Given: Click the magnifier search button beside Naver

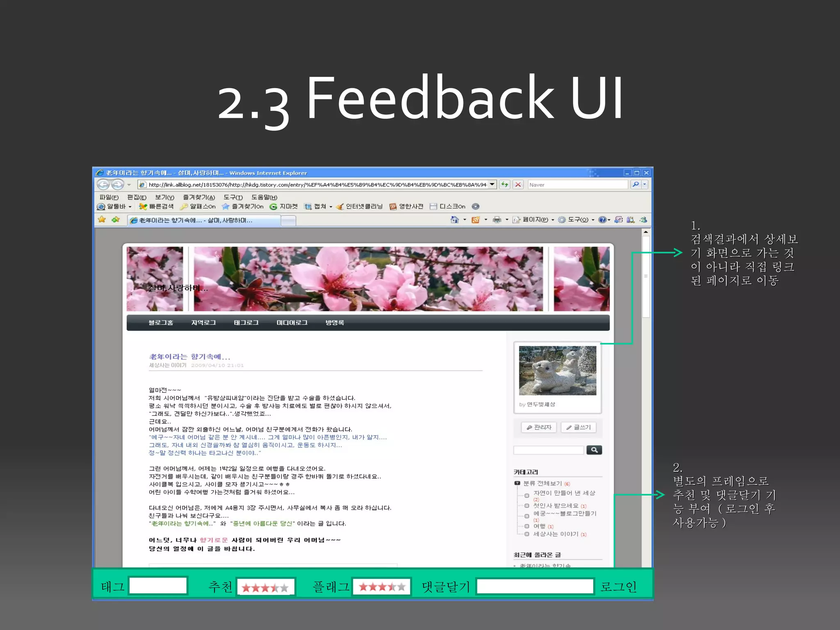Looking at the screenshot, I should [x=635, y=185].
